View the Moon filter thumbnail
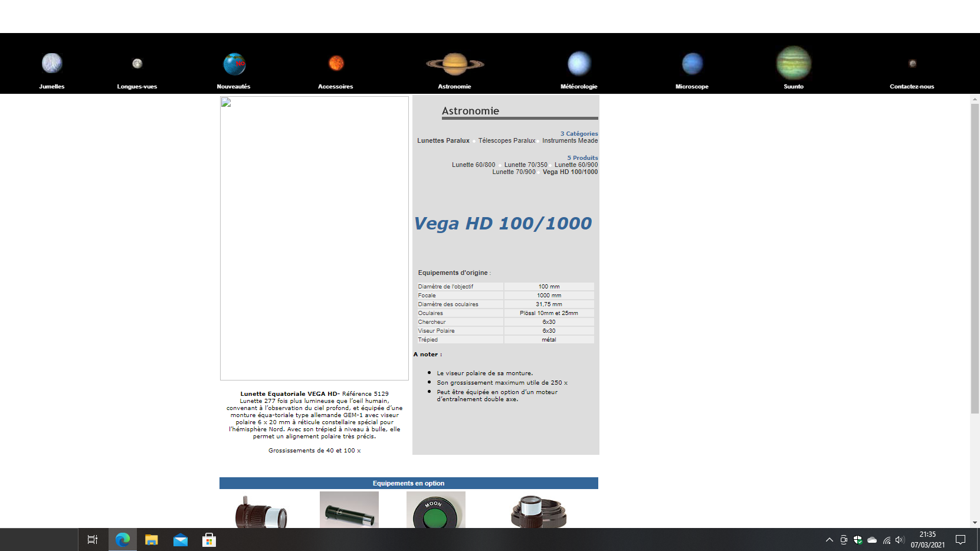The image size is (980, 551). pos(436,510)
